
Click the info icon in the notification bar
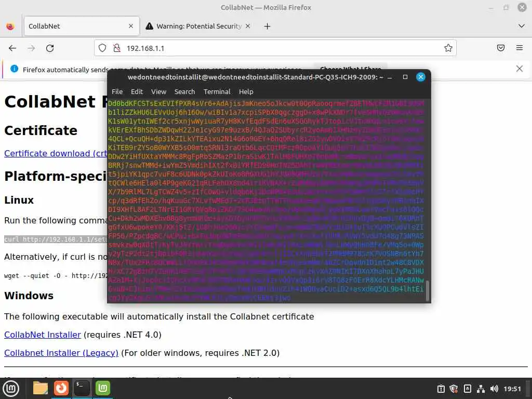(x=14, y=69)
